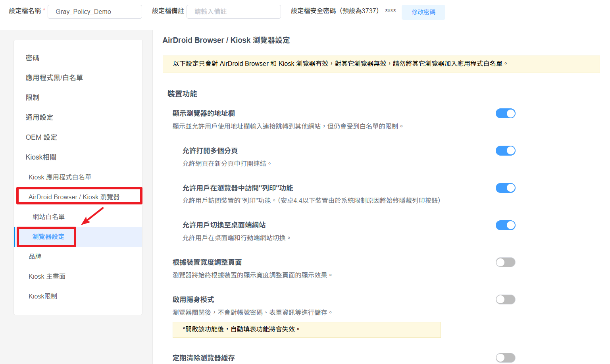Click 瀏覽器關閉後 description text
Screen dimensions: 610x364
252,312
